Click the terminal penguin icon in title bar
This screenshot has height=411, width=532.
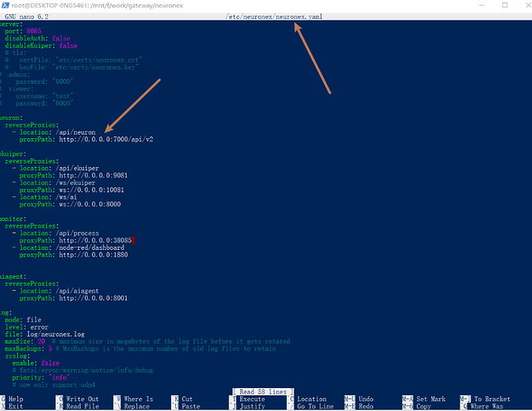(5, 5)
